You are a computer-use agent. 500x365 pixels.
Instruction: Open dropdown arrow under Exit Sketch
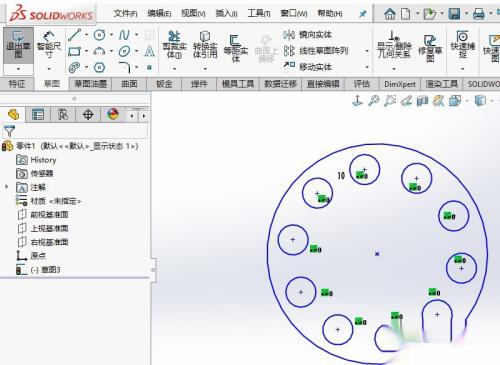pos(18,69)
